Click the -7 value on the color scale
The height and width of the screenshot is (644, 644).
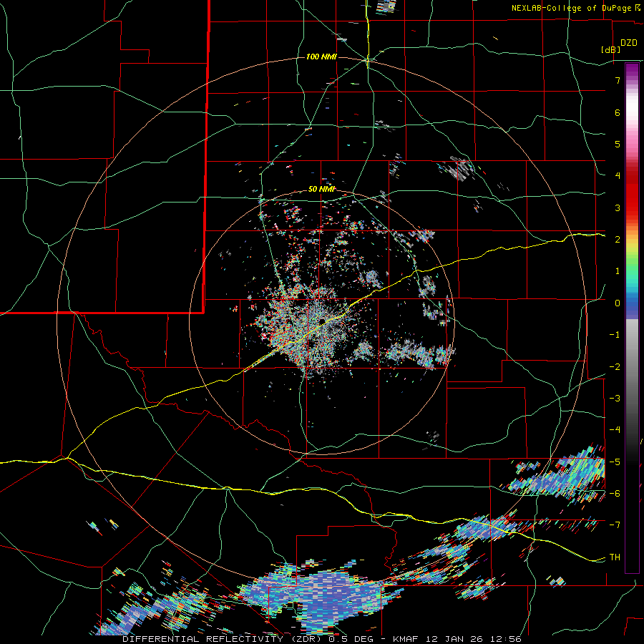pyautogui.click(x=615, y=525)
